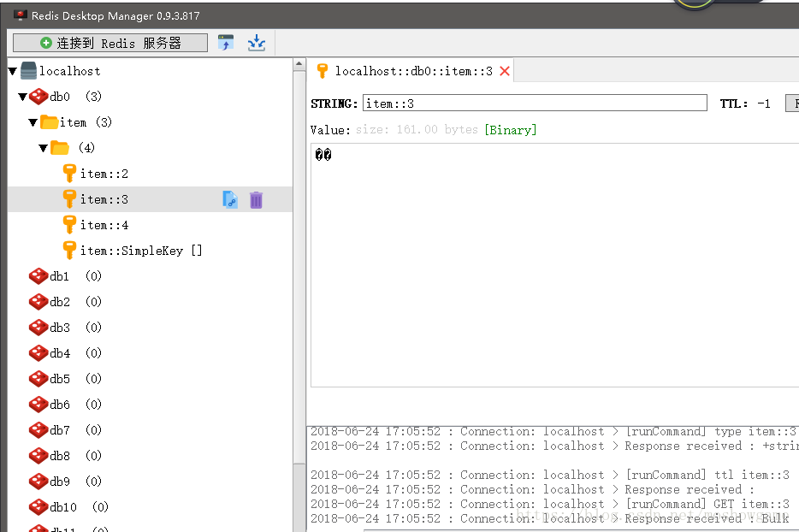
Task: Click the key name field containing item::3
Action: click(x=535, y=103)
